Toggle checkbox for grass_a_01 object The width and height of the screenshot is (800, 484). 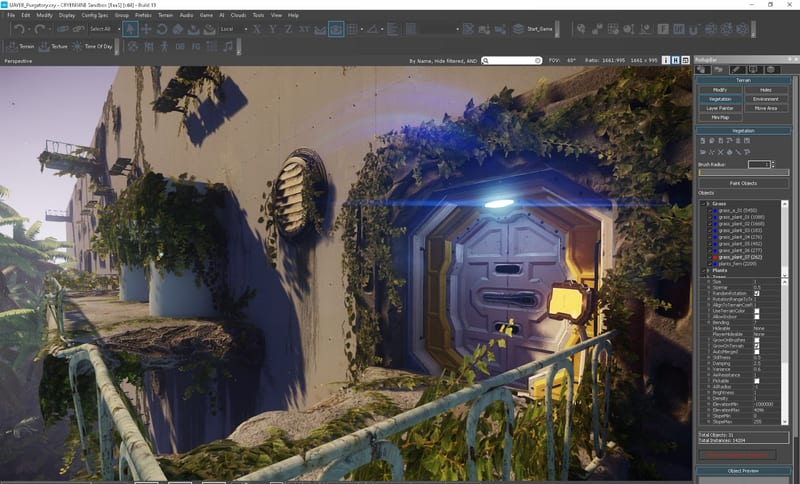click(710, 210)
